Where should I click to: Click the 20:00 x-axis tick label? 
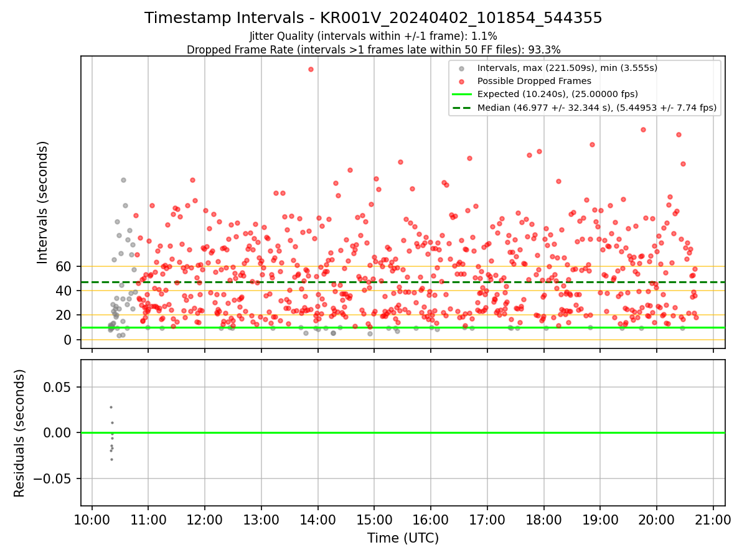(656, 520)
